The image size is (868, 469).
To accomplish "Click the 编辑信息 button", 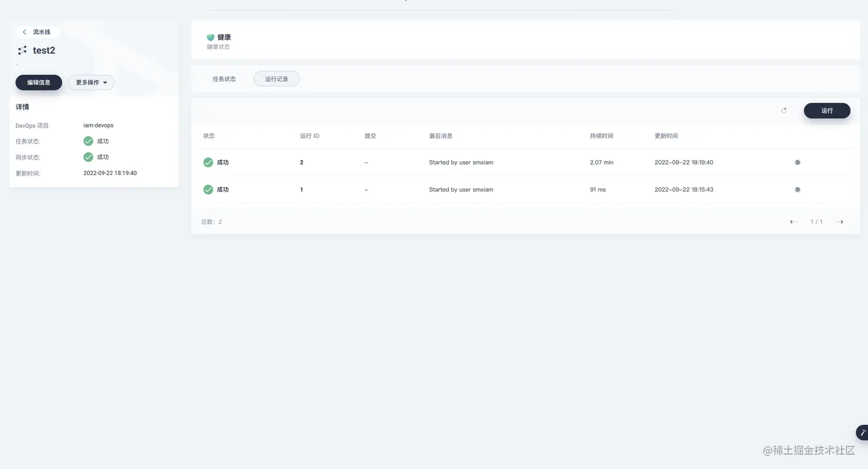I will pos(38,83).
